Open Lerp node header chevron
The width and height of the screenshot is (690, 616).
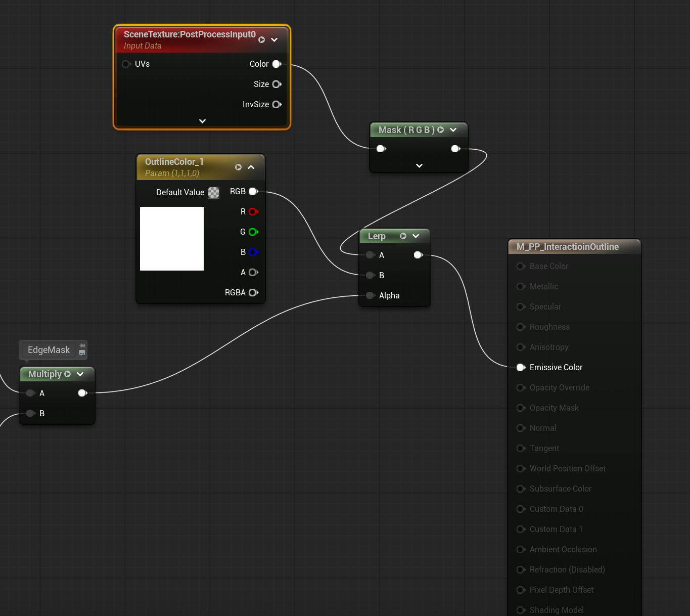pyautogui.click(x=416, y=236)
